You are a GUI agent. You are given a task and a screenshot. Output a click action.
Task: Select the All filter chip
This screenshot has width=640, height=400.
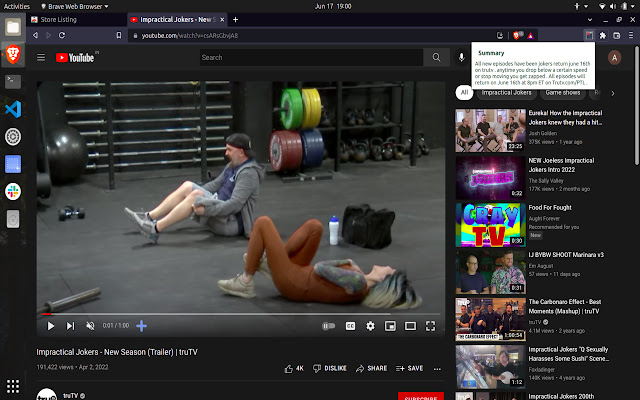pos(464,93)
